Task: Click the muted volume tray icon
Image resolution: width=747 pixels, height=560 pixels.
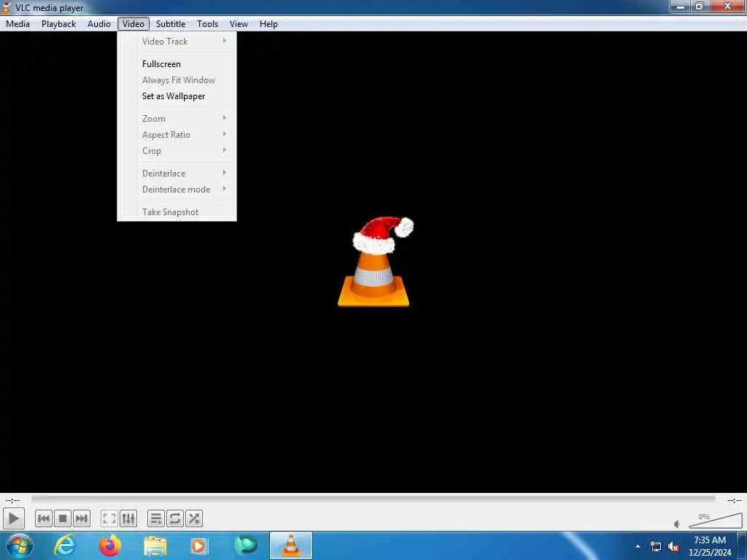Action: click(673, 547)
